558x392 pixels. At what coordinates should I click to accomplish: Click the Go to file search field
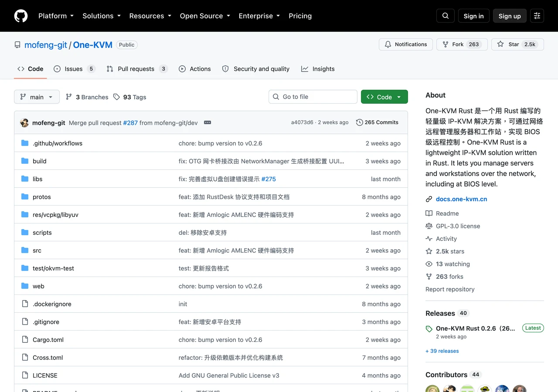313,97
